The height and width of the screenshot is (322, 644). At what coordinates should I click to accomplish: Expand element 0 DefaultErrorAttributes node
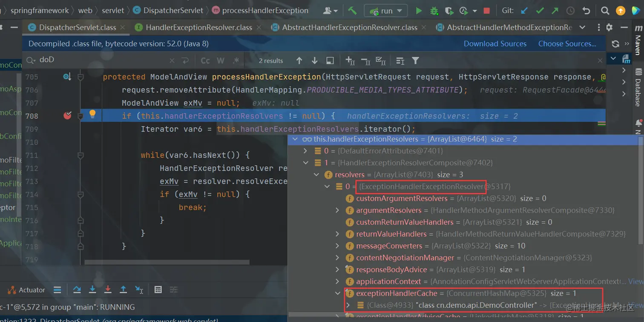[305, 151]
